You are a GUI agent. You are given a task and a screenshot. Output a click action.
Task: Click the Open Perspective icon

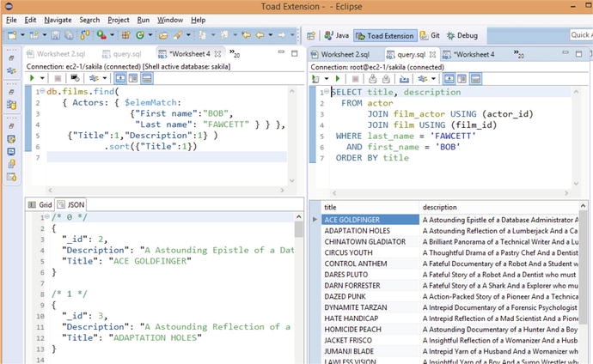click(312, 35)
